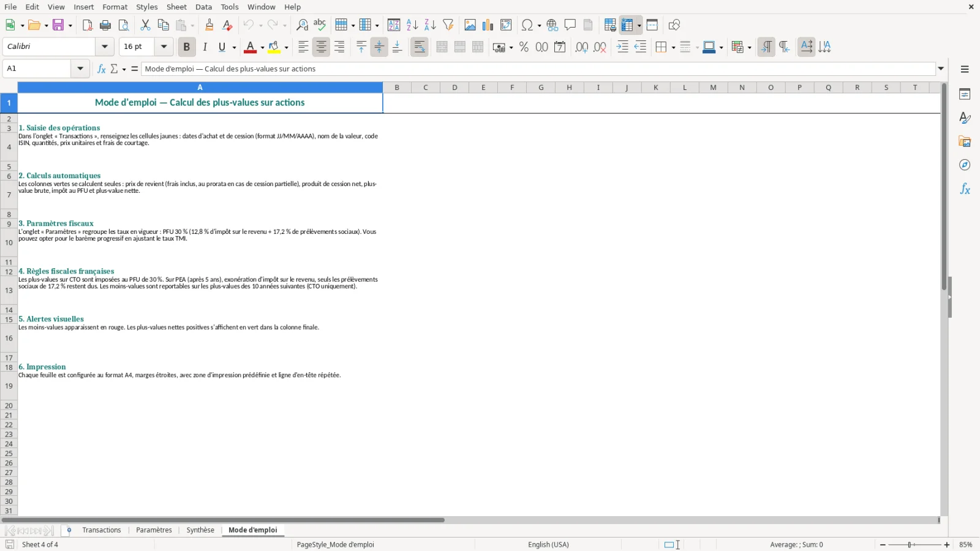Toggle Center Vertically alignment
The image size is (980, 551).
pyautogui.click(x=379, y=47)
